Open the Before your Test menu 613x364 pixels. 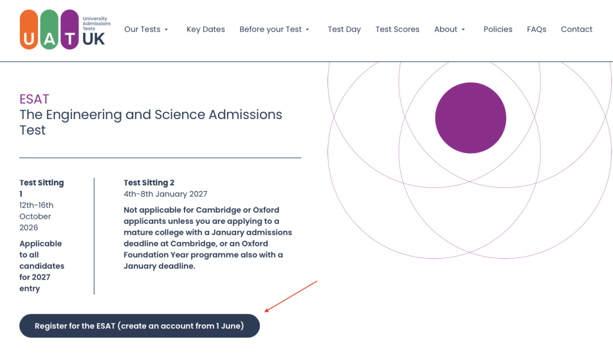(271, 29)
